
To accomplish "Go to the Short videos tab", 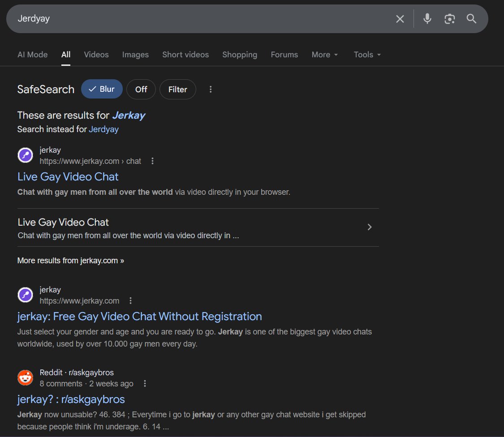I will [185, 55].
